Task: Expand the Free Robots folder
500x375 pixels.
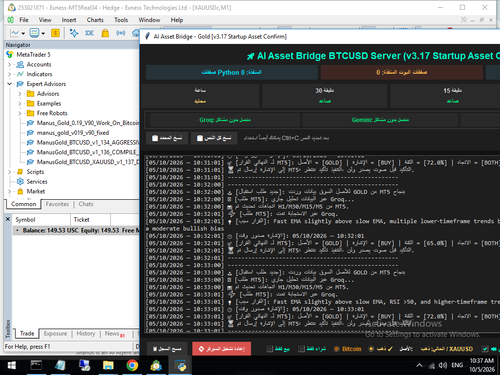Action: 20,113
